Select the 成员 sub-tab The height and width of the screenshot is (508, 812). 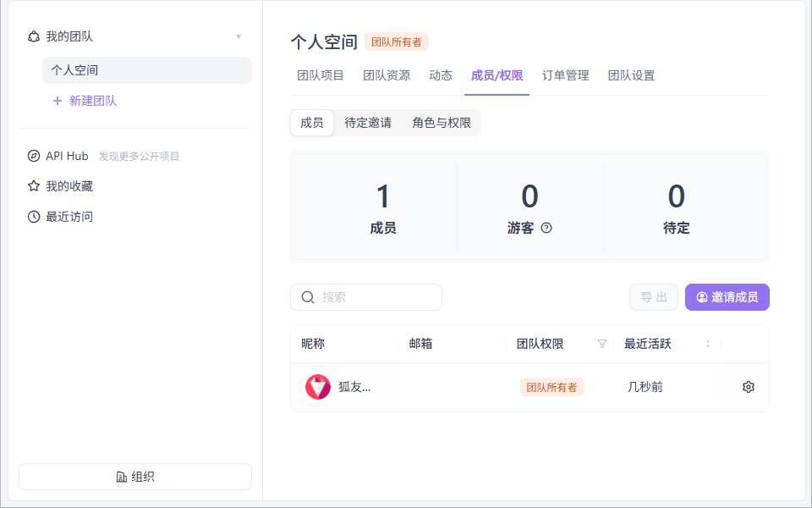tap(312, 123)
